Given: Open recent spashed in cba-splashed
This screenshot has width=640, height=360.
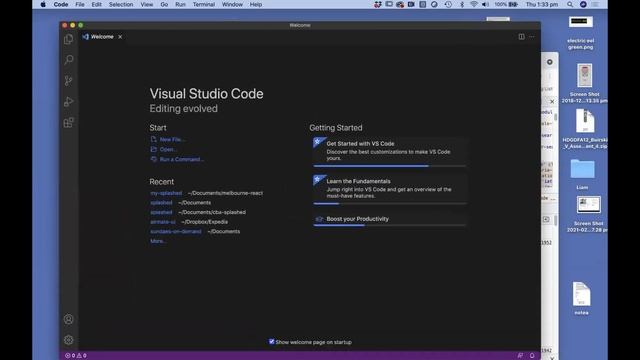Looking at the screenshot, I should pyautogui.click(x=161, y=212).
